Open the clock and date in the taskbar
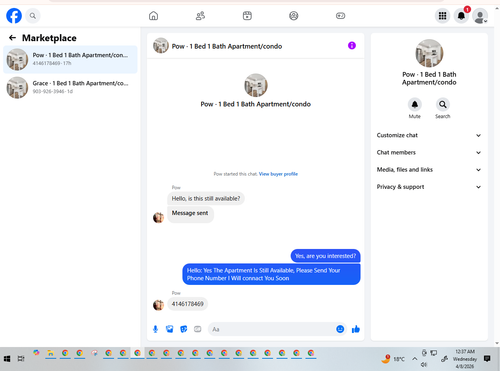This screenshot has width=500, height=371. coord(465,359)
